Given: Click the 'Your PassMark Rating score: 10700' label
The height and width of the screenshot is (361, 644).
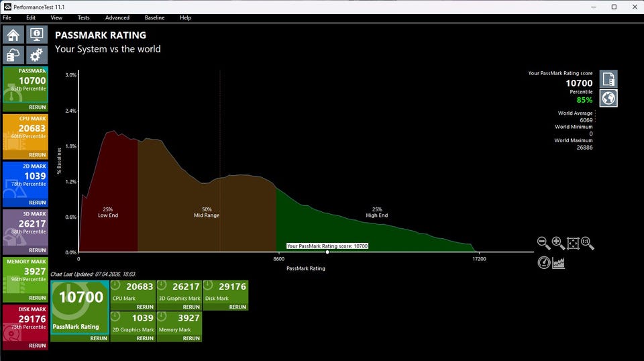Looking at the screenshot, I should [x=327, y=246].
